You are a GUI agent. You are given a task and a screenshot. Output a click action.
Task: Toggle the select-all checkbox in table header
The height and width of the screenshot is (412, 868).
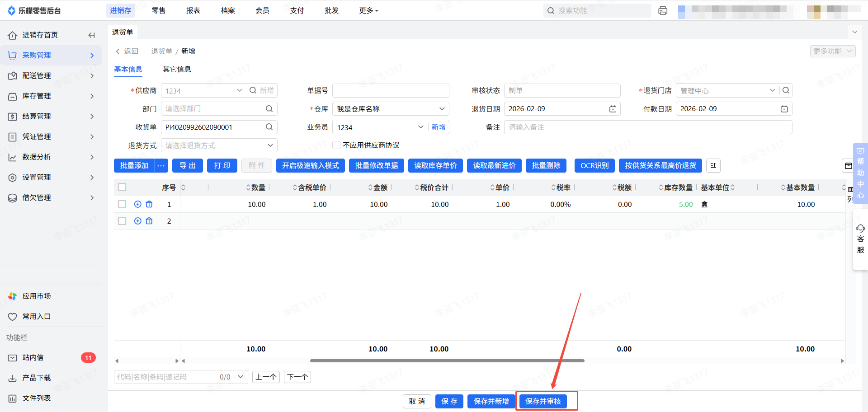(x=122, y=187)
